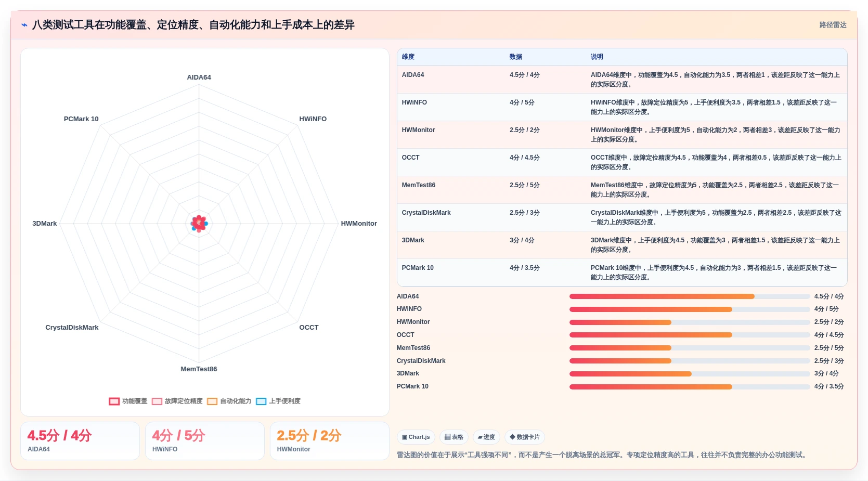This screenshot has height=481, width=868.
Task: Click the 3DMark radar axis label
Action: point(45,224)
